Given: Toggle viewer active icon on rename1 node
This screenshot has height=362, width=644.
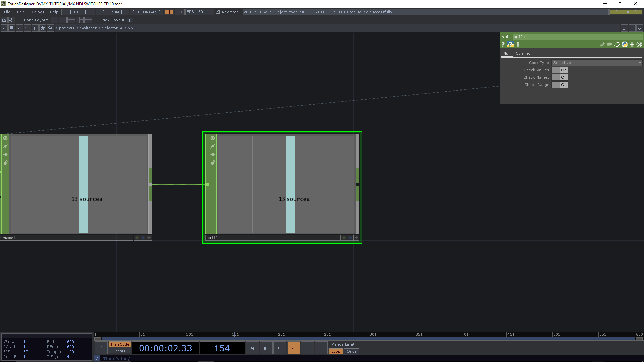Looking at the screenshot, I should pos(5,138).
